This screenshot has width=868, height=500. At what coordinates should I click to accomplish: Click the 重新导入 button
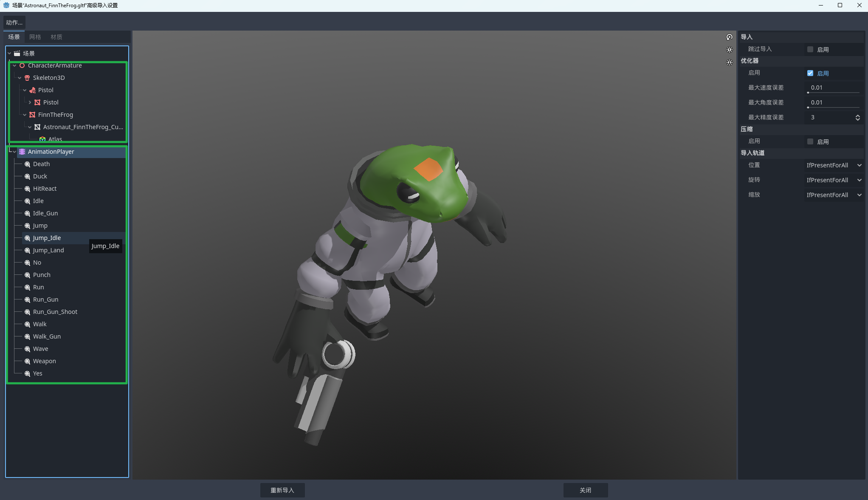pos(282,490)
